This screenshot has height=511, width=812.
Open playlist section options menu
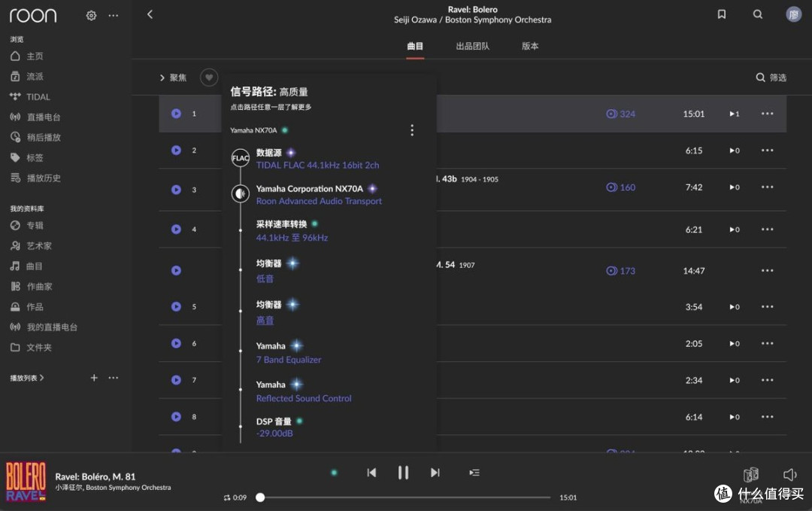(114, 378)
